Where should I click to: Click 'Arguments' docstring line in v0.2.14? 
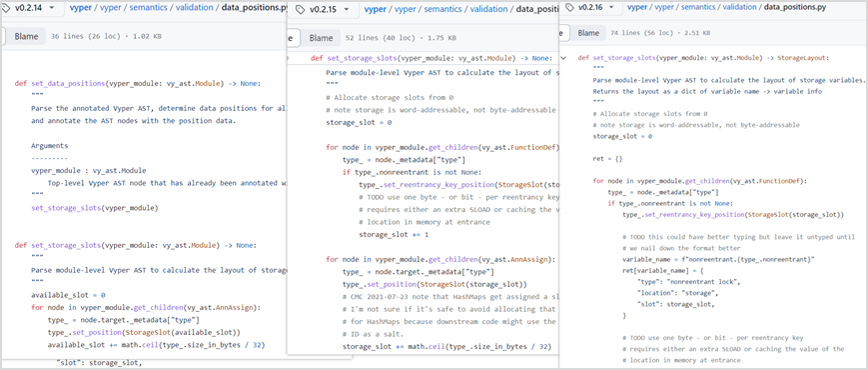pos(50,146)
